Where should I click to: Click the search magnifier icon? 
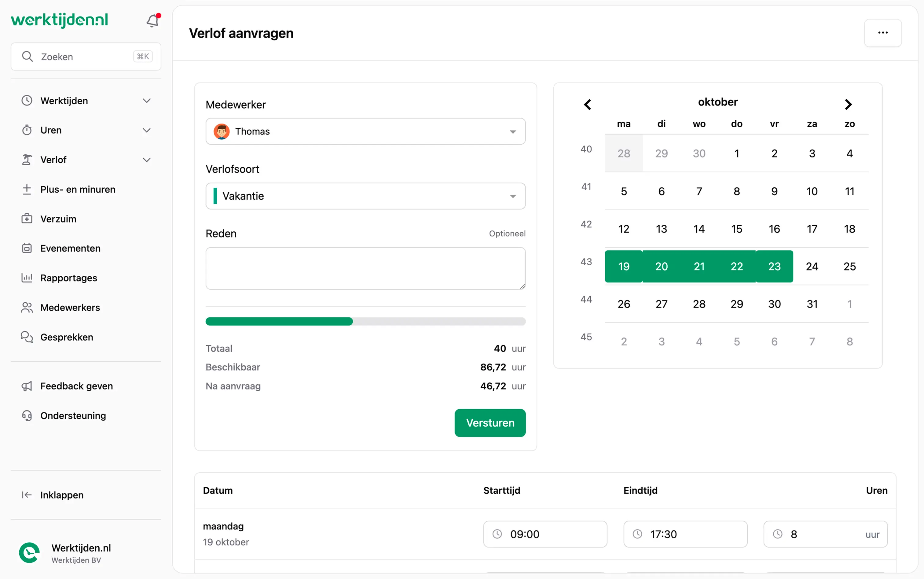(x=27, y=57)
